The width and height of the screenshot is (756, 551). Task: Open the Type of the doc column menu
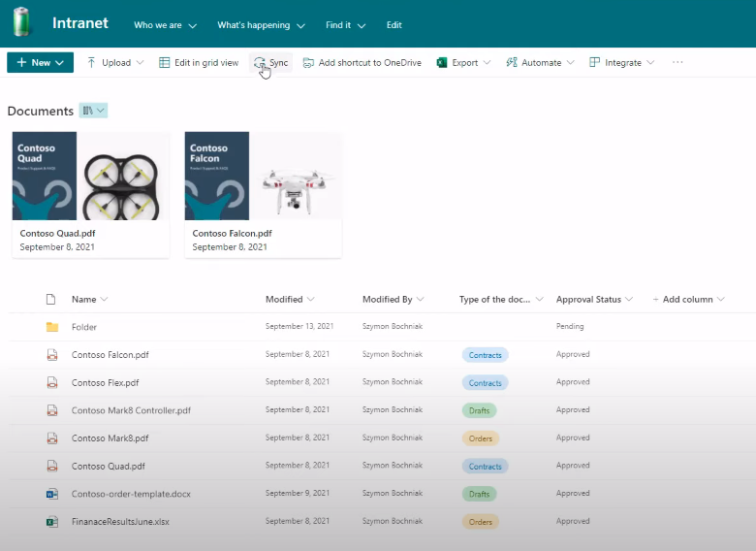[501, 300]
